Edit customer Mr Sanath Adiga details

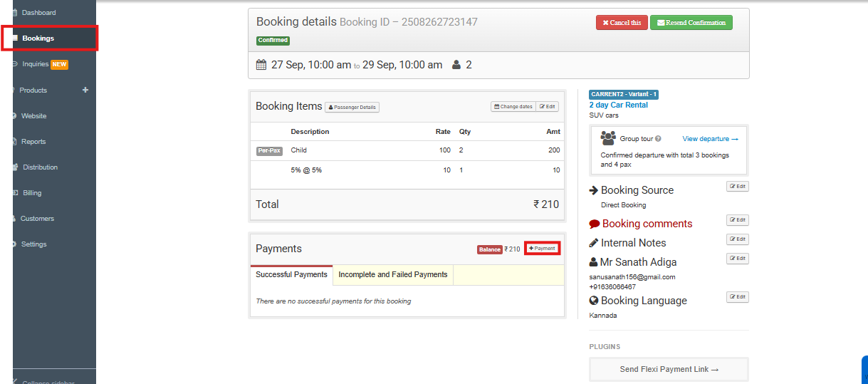[737, 259]
